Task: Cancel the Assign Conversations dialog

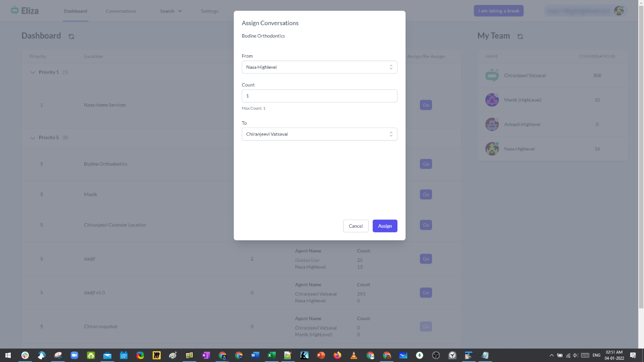Action: (x=356, y=226)
